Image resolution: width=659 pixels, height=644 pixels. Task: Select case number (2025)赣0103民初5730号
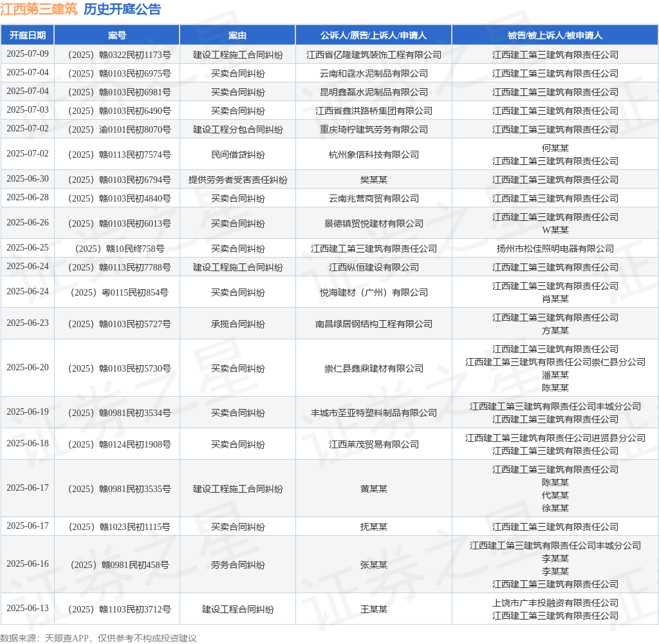point(119,368)
